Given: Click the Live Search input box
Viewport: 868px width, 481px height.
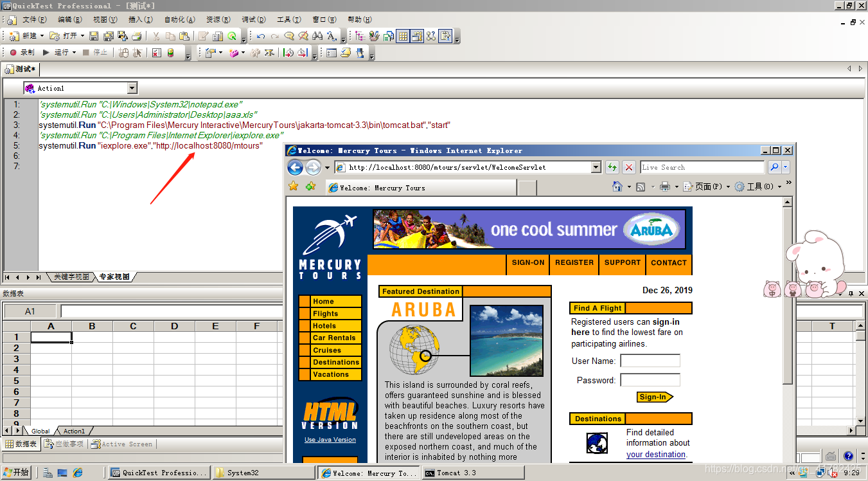Looking at the screenshot, I should pyautogui.click(x=702, y=167).
